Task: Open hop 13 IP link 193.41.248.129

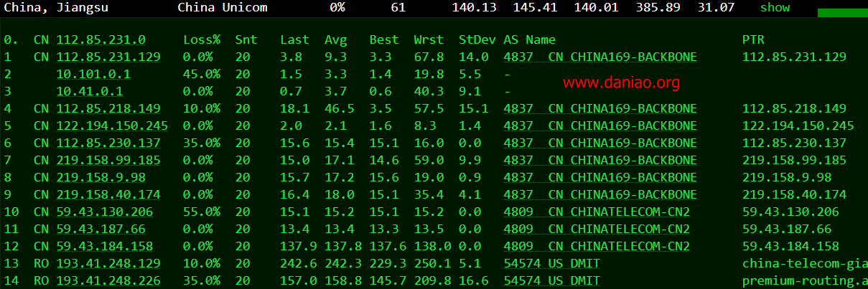Action: pos(108,263)
